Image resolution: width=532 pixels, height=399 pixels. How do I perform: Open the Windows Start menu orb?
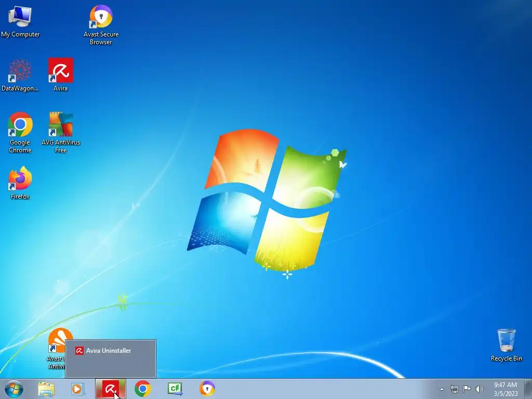(x=14, y=389)
